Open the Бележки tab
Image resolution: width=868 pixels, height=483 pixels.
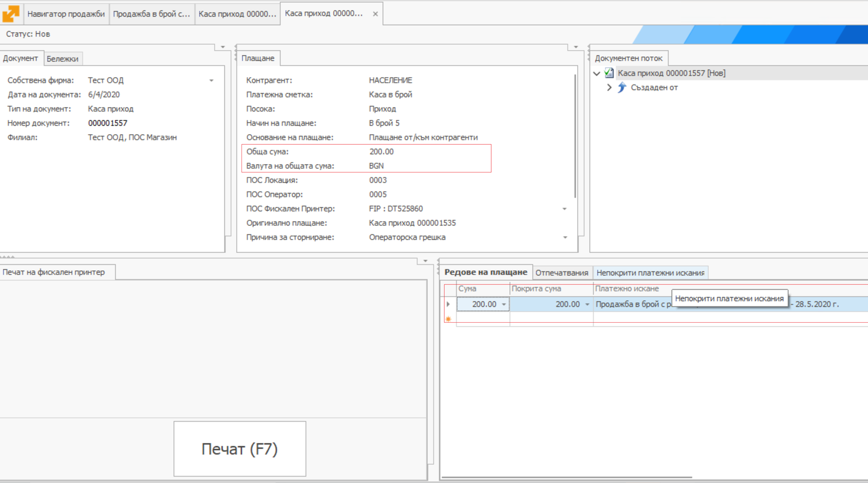[x=63, y=58]
